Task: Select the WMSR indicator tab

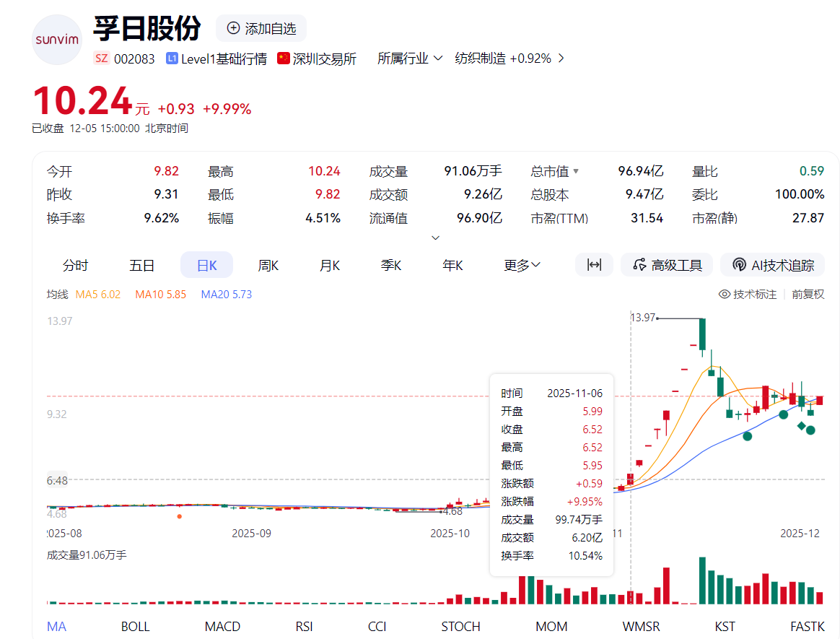Action: pos(641,627)
